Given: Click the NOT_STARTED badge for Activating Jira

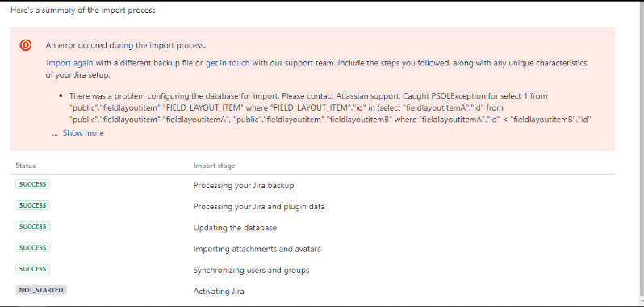Looking at the screenshot, I should (41, 290).
